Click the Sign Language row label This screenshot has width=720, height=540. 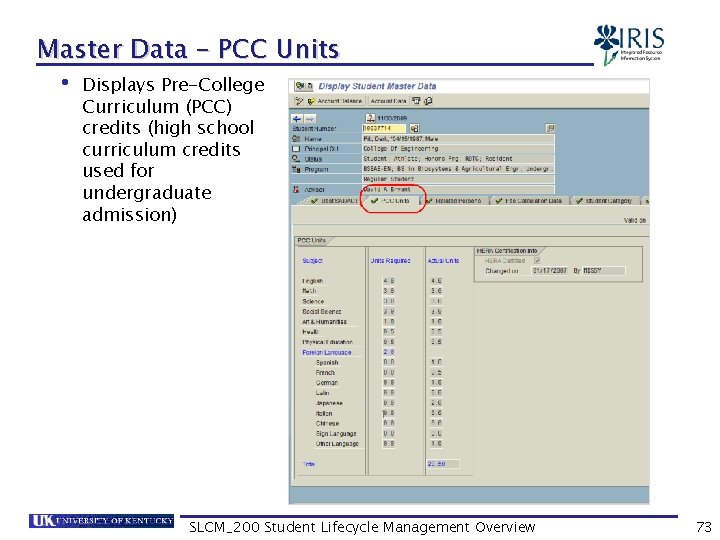pos(336,433)
